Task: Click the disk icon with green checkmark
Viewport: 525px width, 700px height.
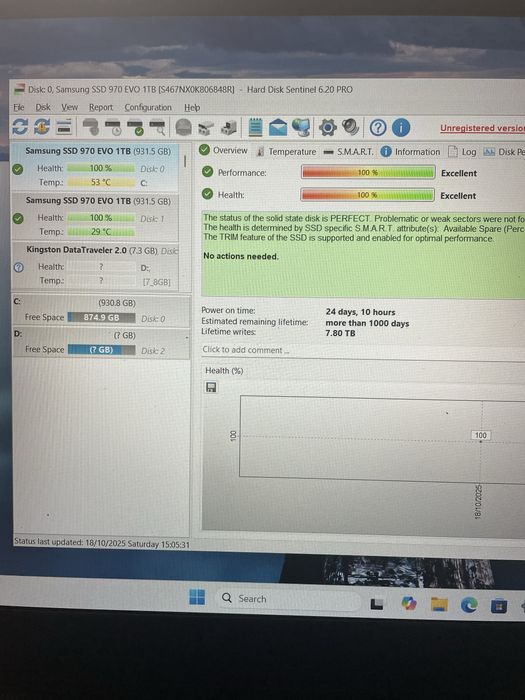Action: 135,127
